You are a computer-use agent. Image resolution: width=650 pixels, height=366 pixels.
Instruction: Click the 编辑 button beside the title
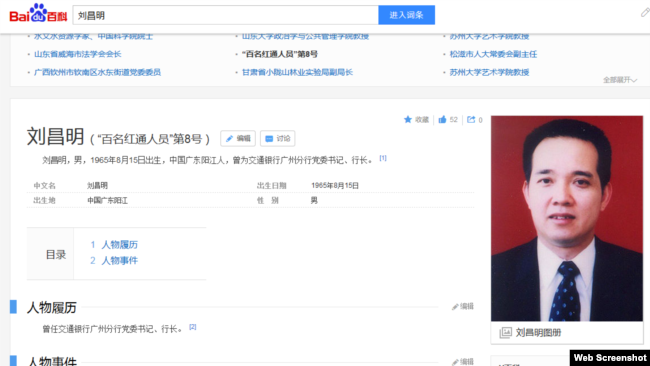tap(238, 138)
